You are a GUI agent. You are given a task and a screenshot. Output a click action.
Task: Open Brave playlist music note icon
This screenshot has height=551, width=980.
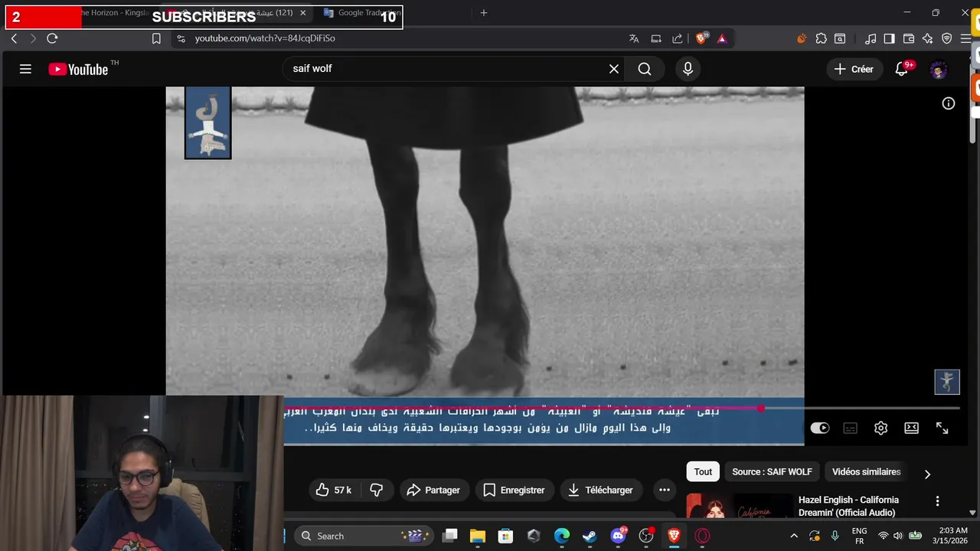[871, 38]
